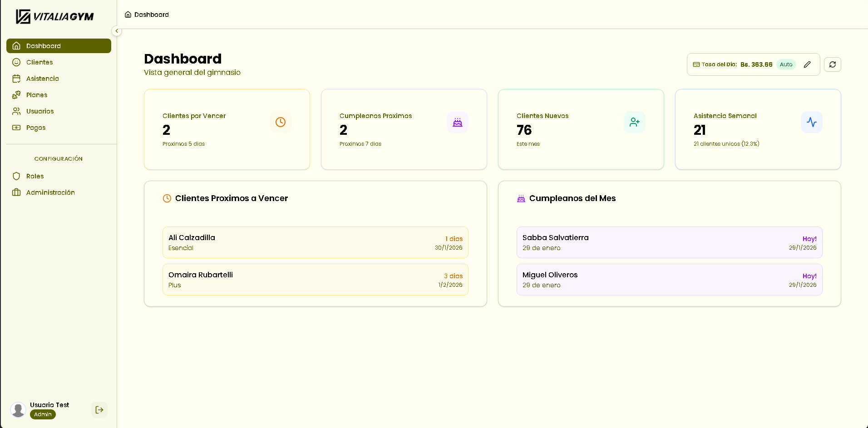Click the Pagos banknote icon
This screenshot has width=868, height=428.
tap(16, 128)
